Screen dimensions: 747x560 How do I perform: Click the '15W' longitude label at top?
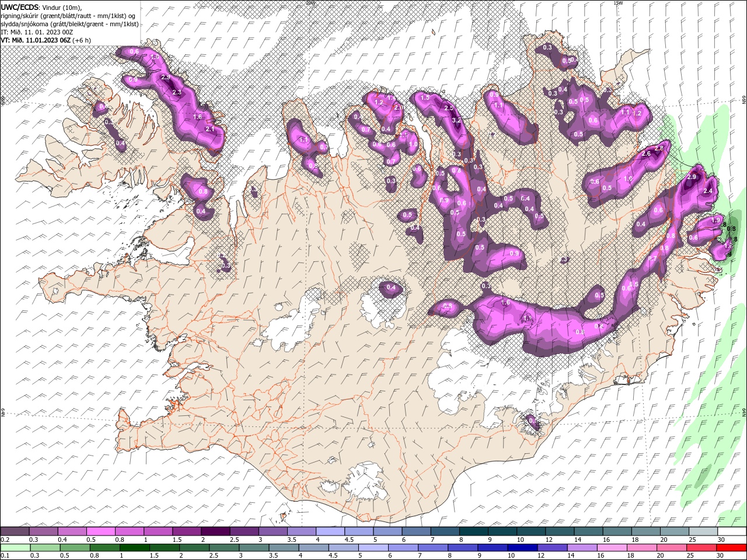pyautogui.click(x=618, y=2)
